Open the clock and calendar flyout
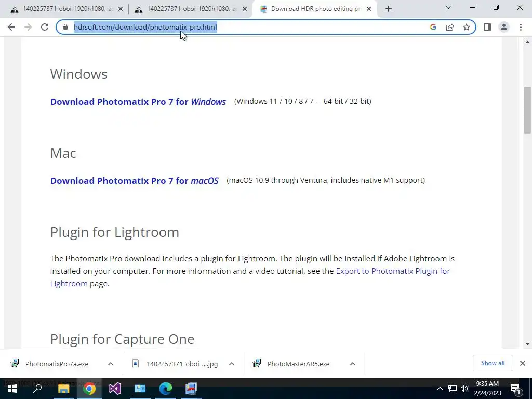The image size is (532, 399). tap(487, 389)
